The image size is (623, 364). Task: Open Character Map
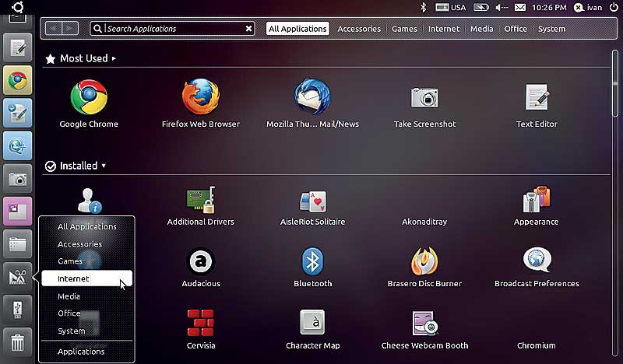(312, 330)
